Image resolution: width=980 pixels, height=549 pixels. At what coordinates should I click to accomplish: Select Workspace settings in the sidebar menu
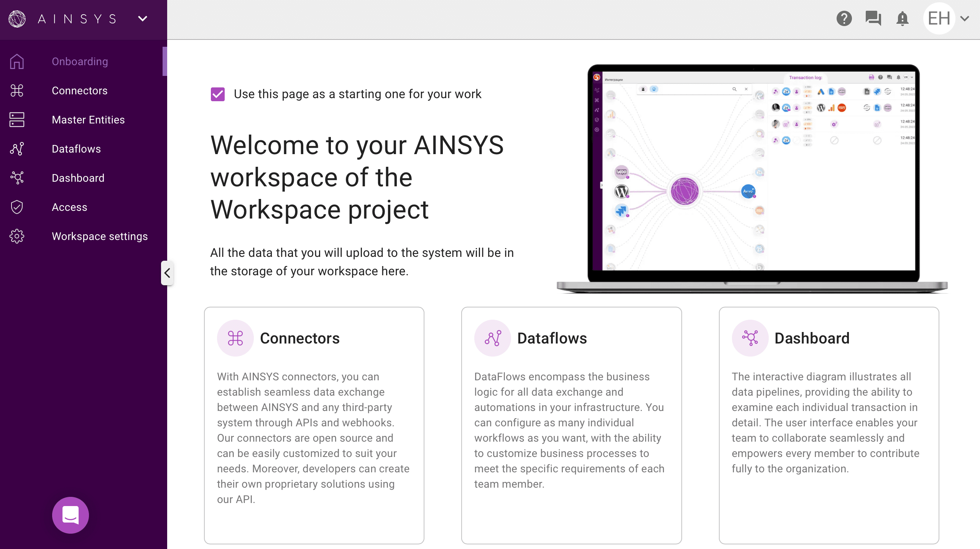pos(100,236)
